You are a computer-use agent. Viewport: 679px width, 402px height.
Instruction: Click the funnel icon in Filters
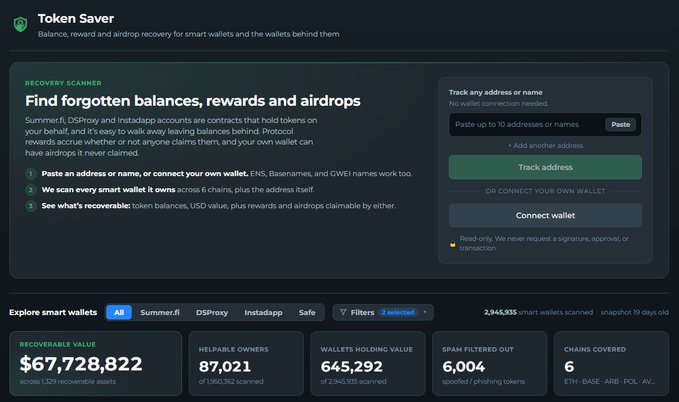(343, 312)
